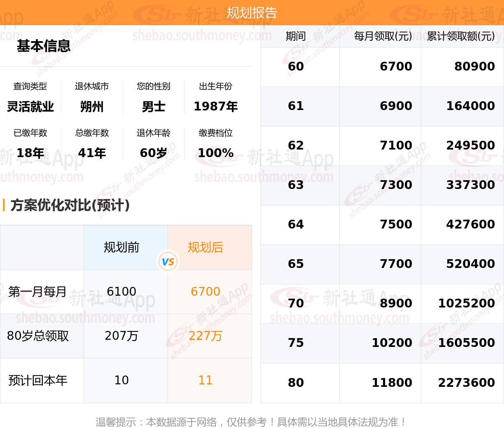
Task: Click the 227万 after-plan total
Action: coord(205,336)
